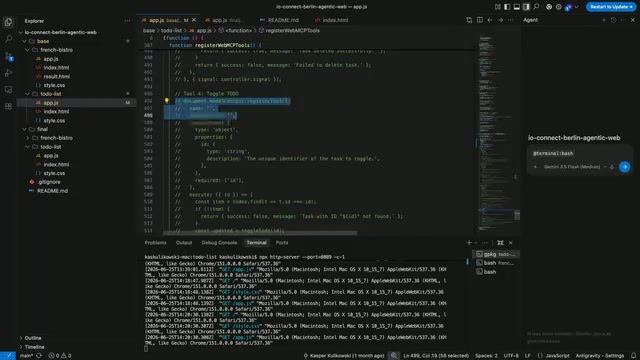Open the Gemini 3.5 Flash model dropdown
This screenshot has width=640, height=360.
pyautogui.click(x=575, y=167)
